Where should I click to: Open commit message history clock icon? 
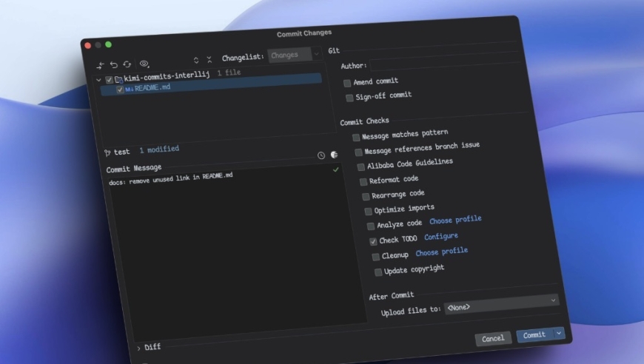[321, 155]
